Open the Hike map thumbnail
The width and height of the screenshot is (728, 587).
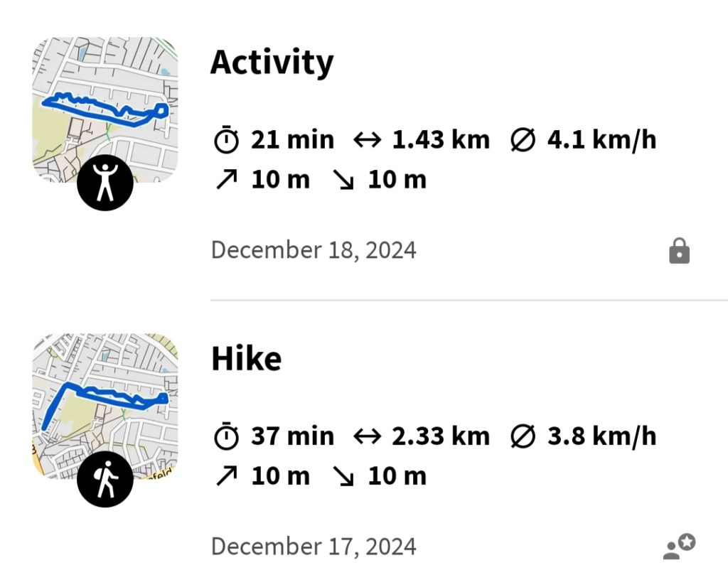(x=105, y=406)
